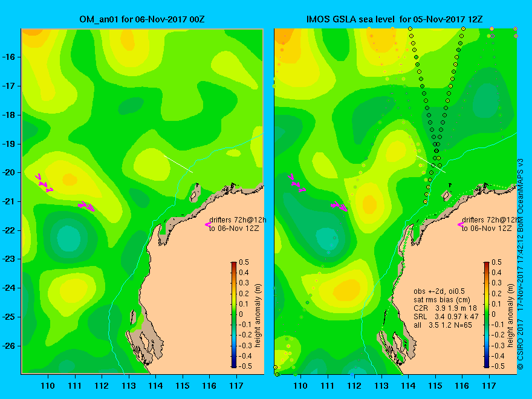Click the "C2R 3.9 1.9 m 18" statistics row
Image resolution: width=532 pixels, height=399 pixels.
[x=445, y=308]
